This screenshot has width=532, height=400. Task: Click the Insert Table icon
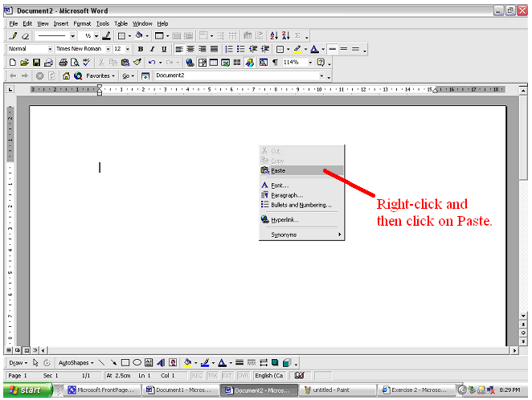coord(214,63)
